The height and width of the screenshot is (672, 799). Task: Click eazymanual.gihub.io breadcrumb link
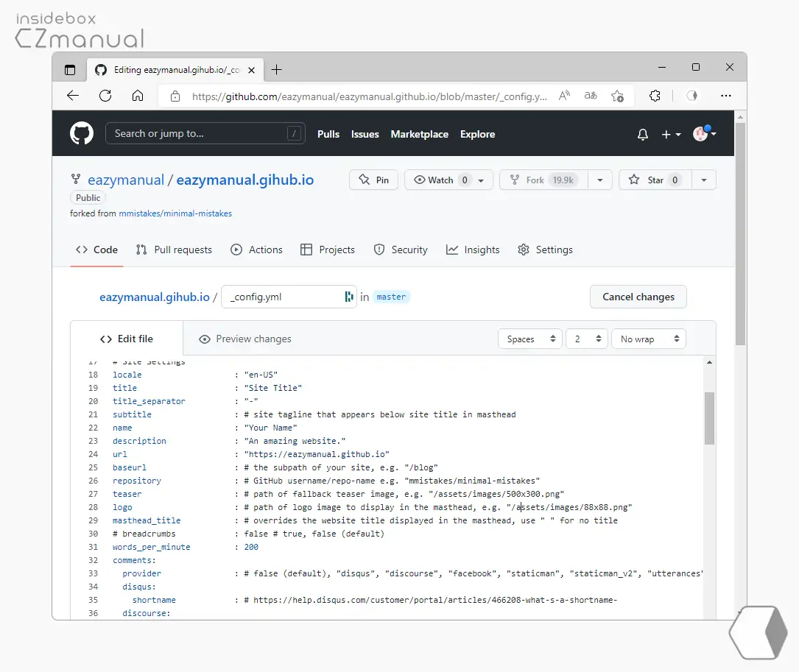coord(155,297)
